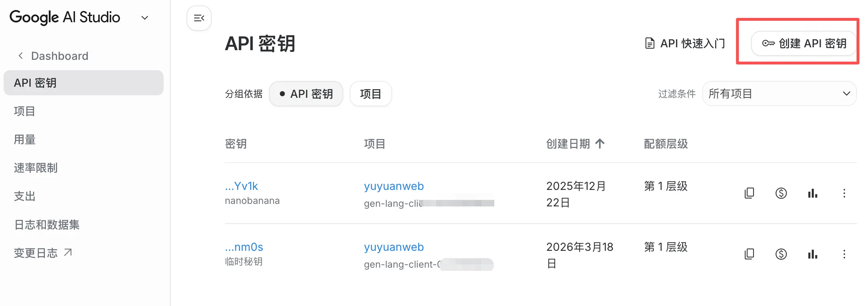Image resolution: width=868 pixels, height=306 pixels.
Task: Group keys by API 密钥
Action: [306, 94]
